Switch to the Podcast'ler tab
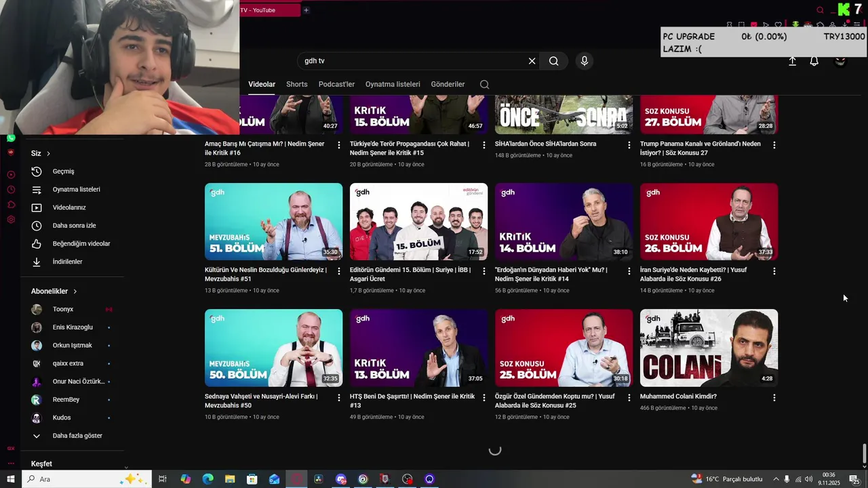This screenshot has width=868, height=488. tap(336, 85)
